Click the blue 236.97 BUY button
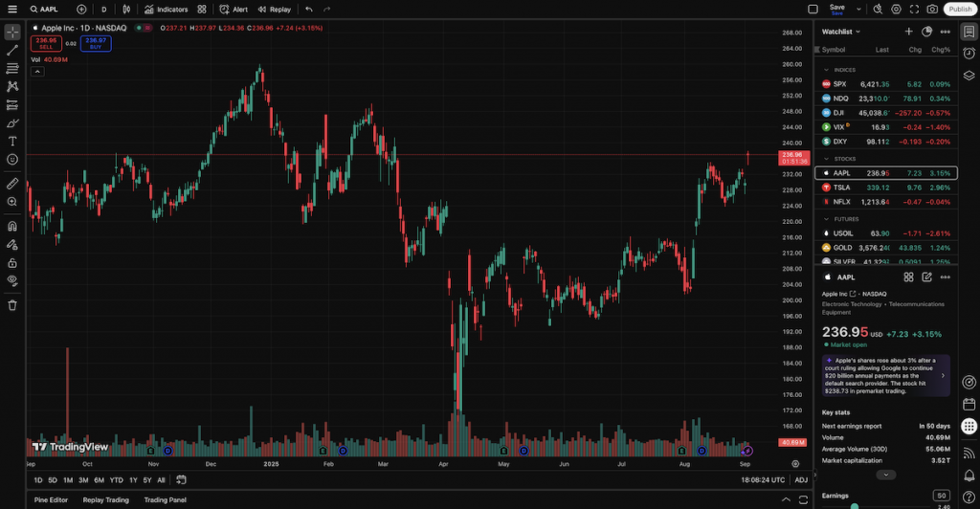The image size is (980, 509). tap(96, 43)
